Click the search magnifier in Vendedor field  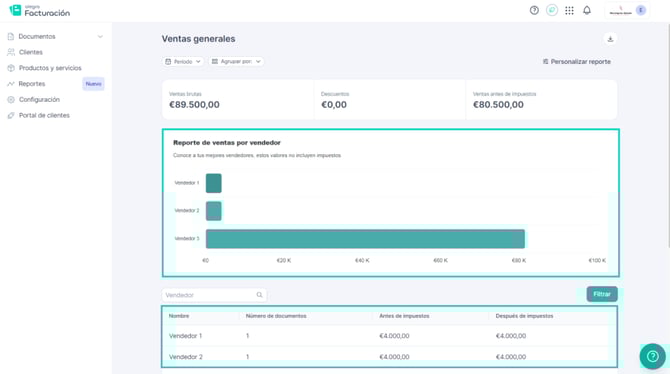pyautogui.click(x=259, y=295)
